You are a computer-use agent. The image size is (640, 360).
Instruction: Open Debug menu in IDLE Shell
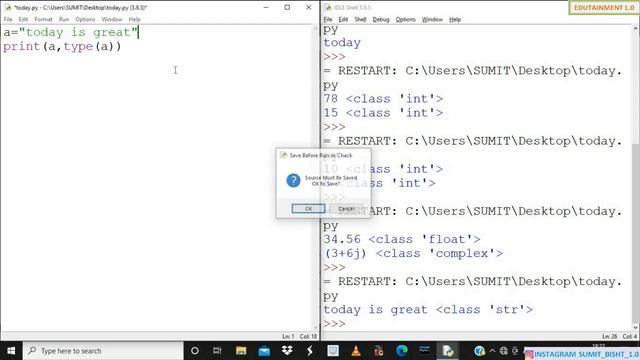click(381, 19)
